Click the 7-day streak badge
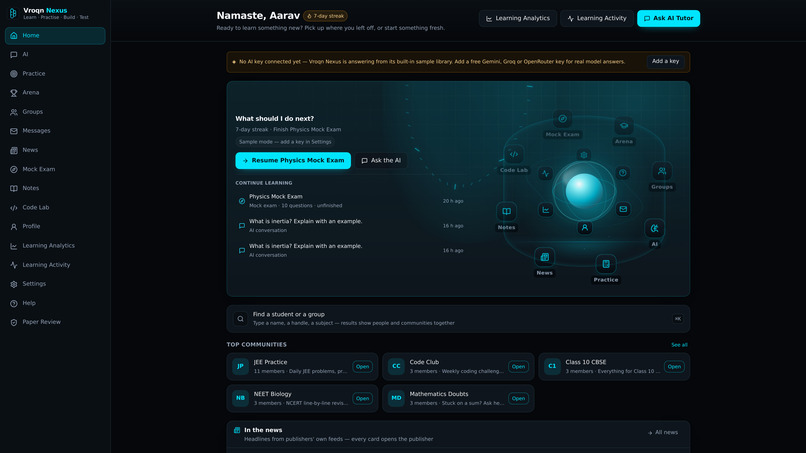This screenshot has width=806, height=453. (325, 16)
